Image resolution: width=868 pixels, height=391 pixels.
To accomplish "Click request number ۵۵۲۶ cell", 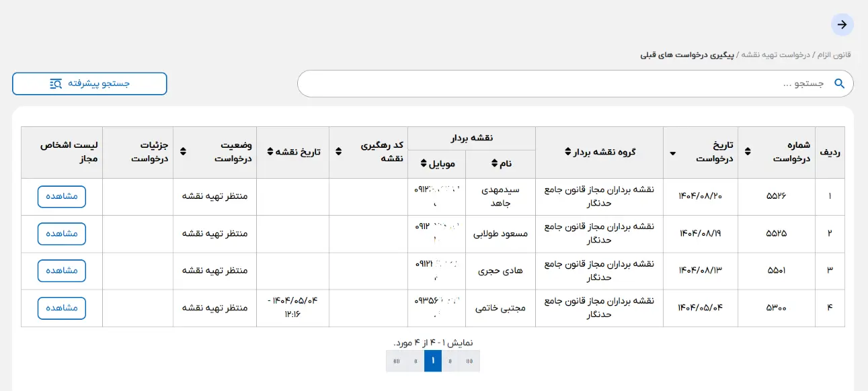I will (777, 196).
